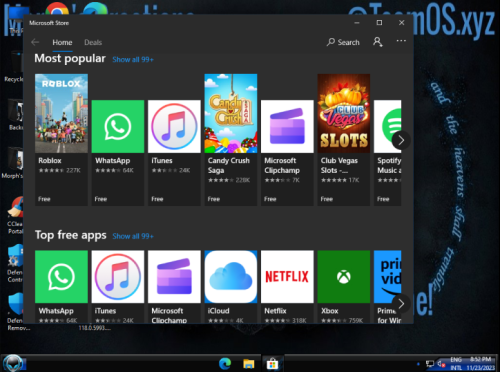500x372 pixels.
Task: Open the Start menu alien orb
Action: 13,363
